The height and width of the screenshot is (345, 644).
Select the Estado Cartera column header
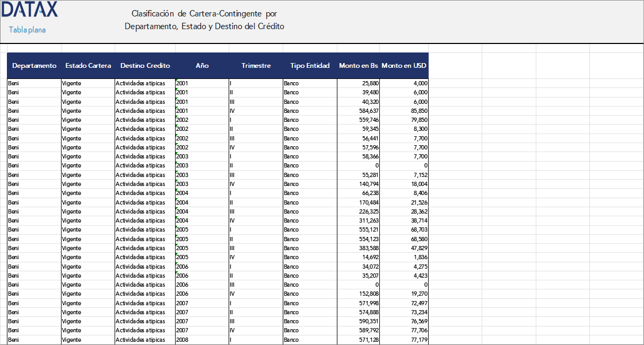(88, 65)
